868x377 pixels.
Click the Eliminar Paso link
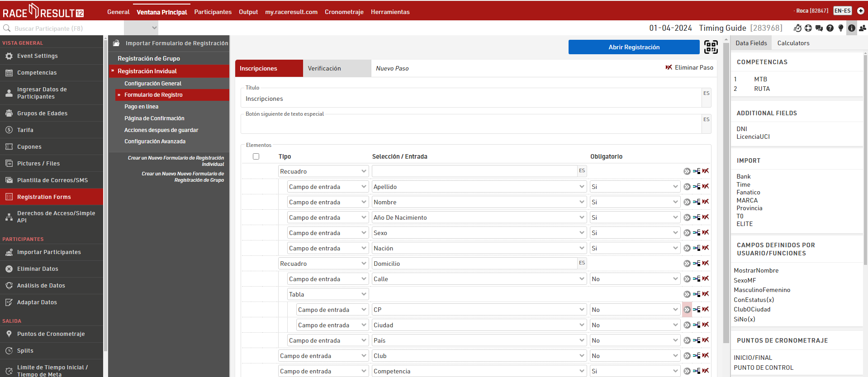(x=689, y=67)
